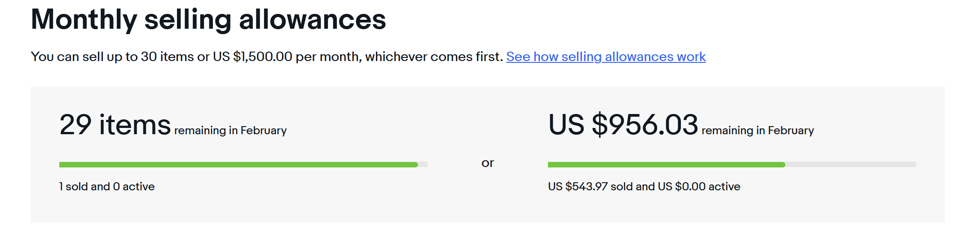Click 'remaining in February' beside 29 items
This screenshot has height=237, width=980.
230,131
